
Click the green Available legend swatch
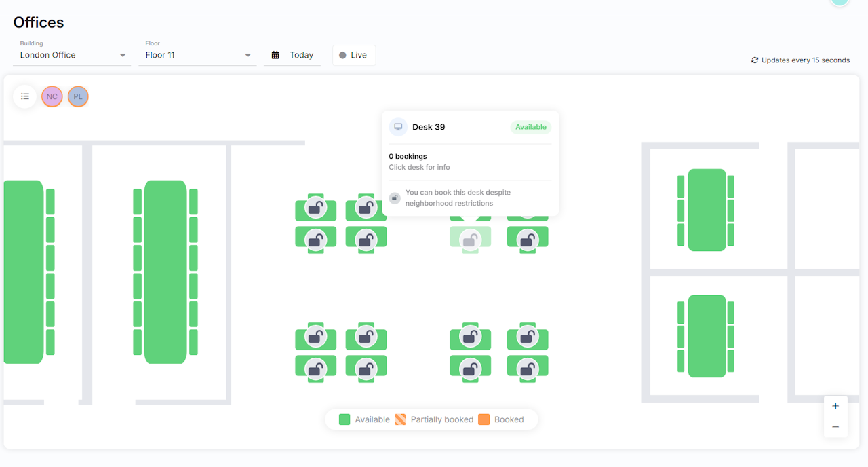(344, 419)
